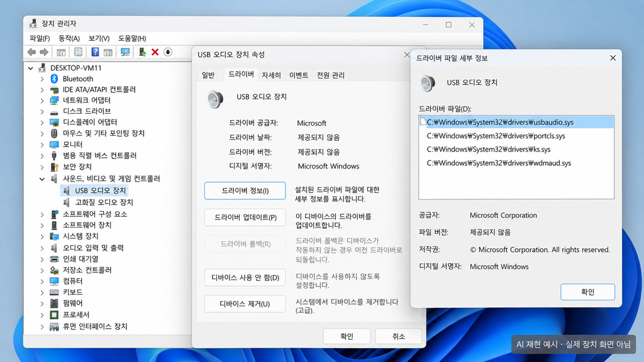Click the circled down-arrow disable device icon
644x362 pixels.
point(167,52)
